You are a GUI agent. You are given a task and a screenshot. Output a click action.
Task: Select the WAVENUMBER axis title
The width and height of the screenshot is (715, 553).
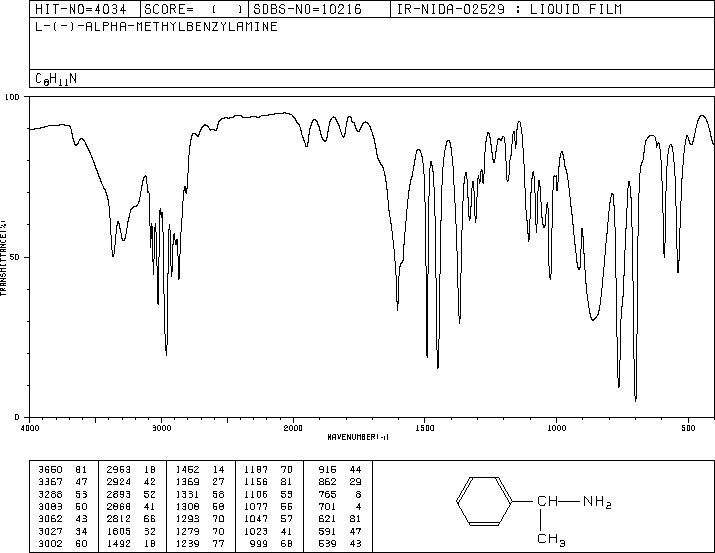click(358, 437)
